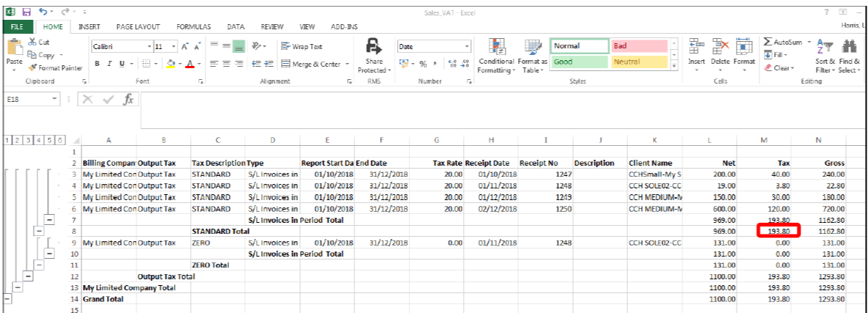Click the Format cells icon
Screen dimensions: 868x313
click(744, 48)
